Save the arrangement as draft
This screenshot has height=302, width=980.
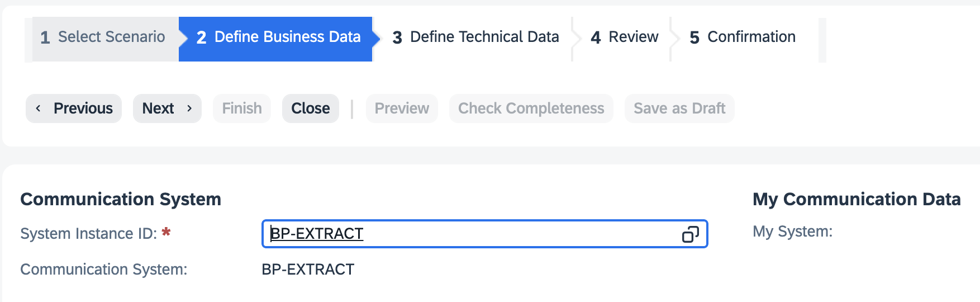(x=679, y=108)
